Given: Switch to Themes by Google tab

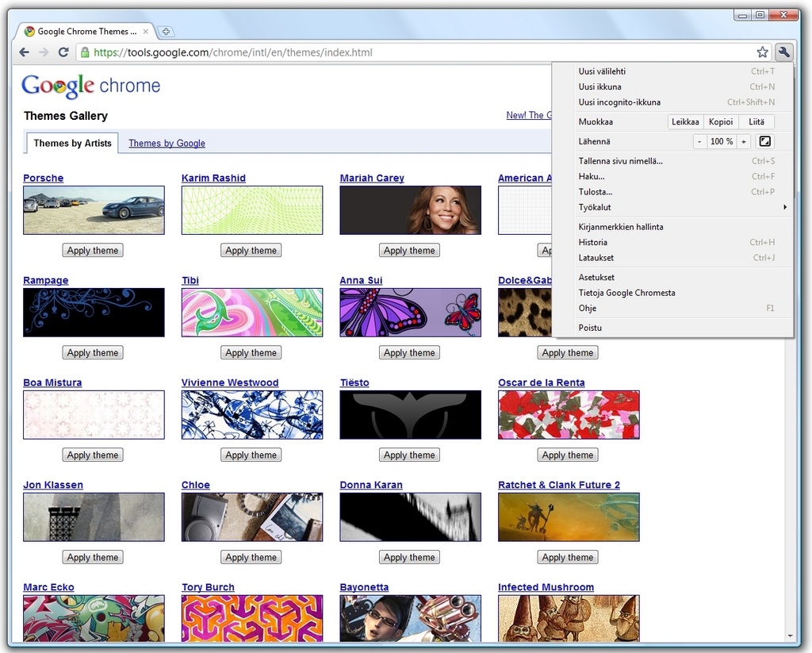Looking at the screenshot, I should tap(167, 144).
